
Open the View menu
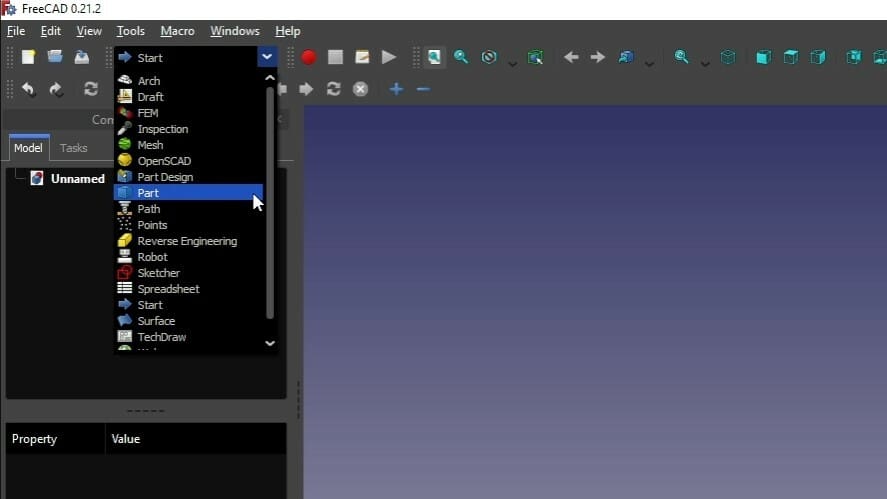tap(89, 31)
